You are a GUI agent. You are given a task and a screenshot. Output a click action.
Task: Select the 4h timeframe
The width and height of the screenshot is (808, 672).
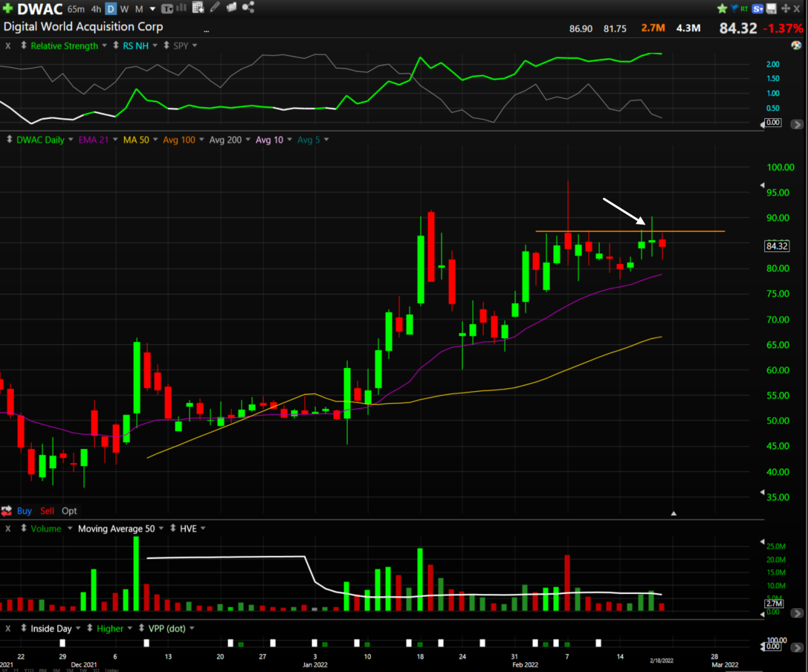tap(96, 9)
